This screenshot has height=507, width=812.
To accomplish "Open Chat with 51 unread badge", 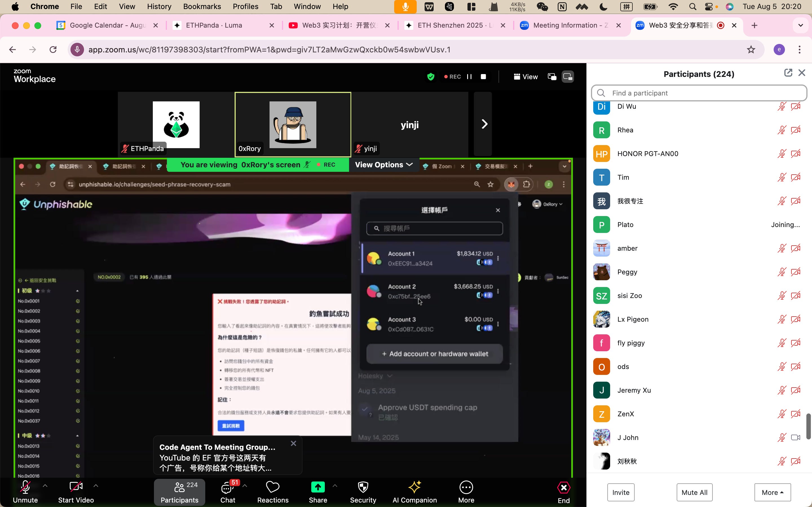I will tap(228, 488).
